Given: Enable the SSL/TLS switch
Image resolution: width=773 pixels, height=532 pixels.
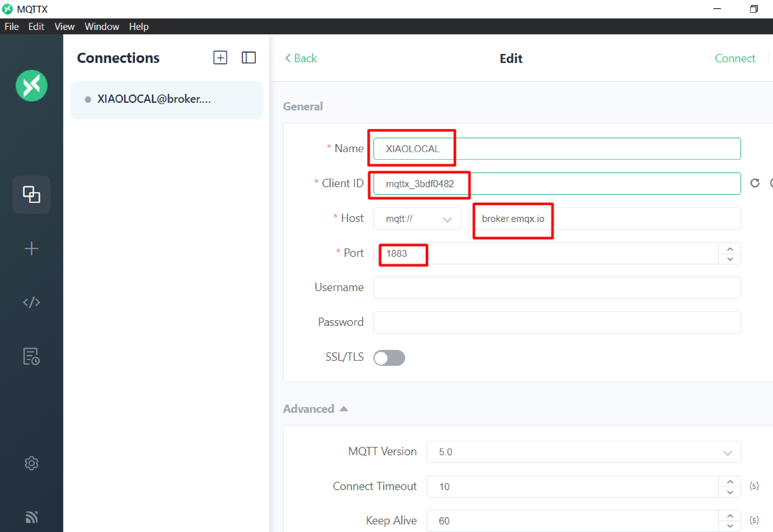Looking at the screenshot, I should pos(389,358).
